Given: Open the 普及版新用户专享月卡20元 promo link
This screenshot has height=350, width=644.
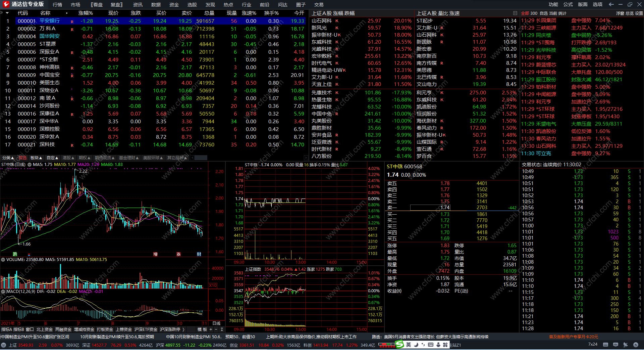Looking at the screenshot, I should point(574,337).
